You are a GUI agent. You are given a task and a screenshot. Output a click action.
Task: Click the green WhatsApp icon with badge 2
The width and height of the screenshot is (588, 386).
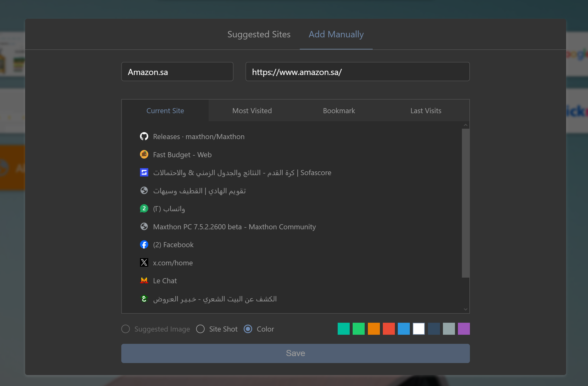(x=144, y=208)
